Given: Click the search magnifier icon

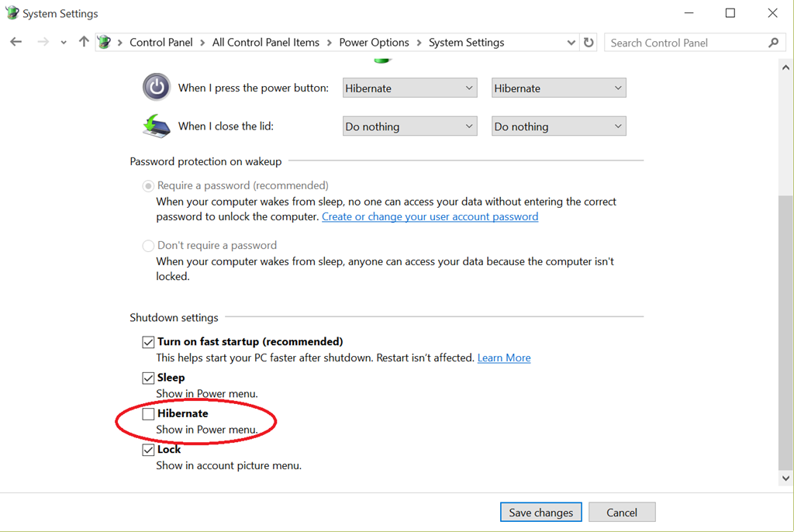Looking at the screenshot, I should point(773,43).
